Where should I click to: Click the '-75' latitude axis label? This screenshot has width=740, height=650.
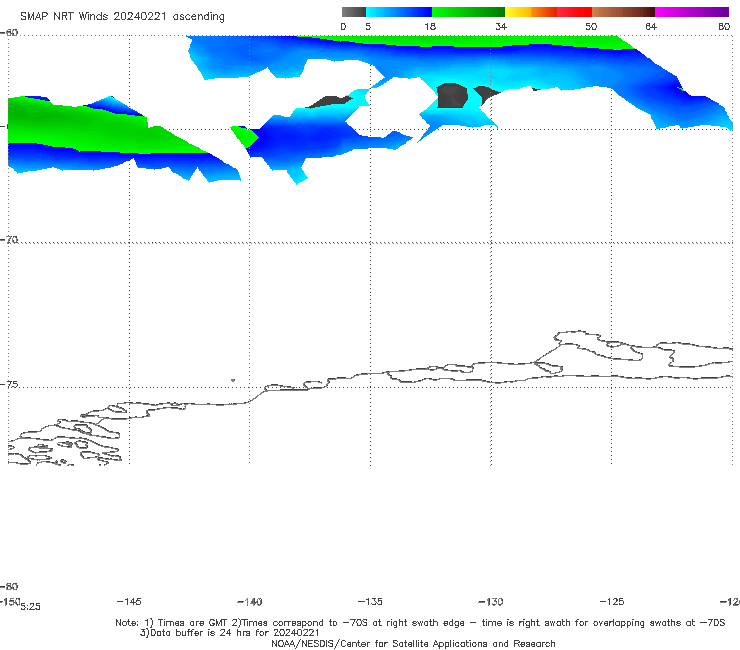[9, 384]
